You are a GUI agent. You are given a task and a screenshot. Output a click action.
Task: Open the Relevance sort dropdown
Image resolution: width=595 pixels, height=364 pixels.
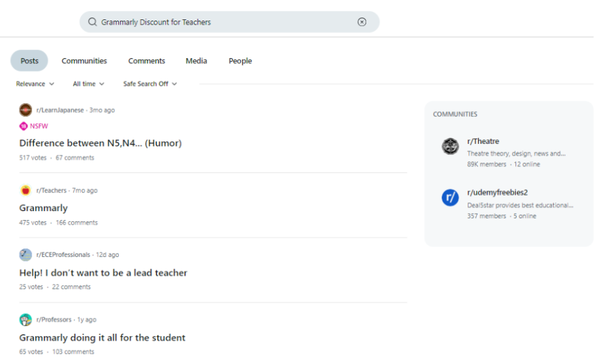click(x=35, y=84)
